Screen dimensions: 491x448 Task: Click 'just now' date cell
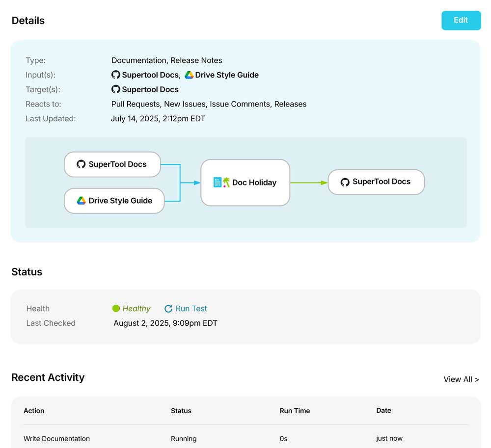[x=389, y=439]
